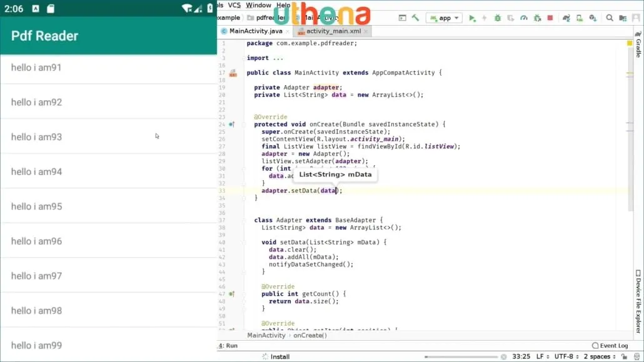
Task: Open the 4: Run tool window
Action: [228, 346]
